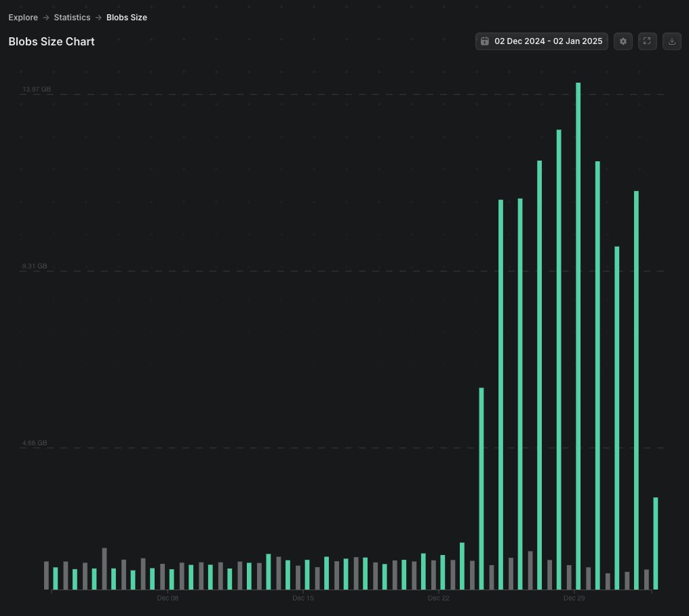Click the Dec 29 axis label

pyautogui.click(x=574, y=598)
